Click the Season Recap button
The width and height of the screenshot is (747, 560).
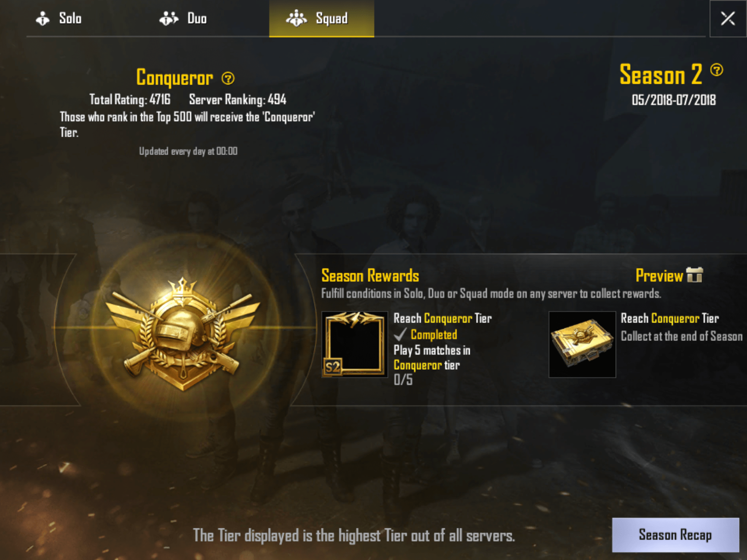click(676, 535)
